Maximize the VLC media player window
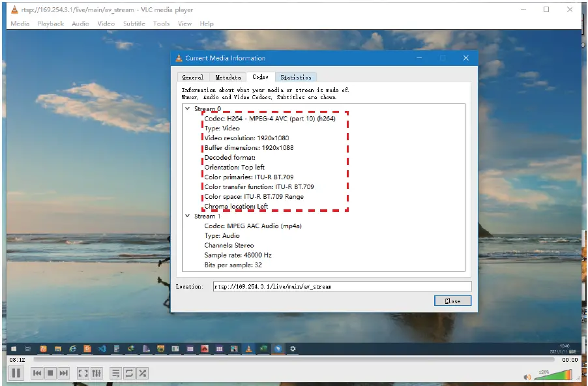The image size is (588, 386). pos(546,9)
